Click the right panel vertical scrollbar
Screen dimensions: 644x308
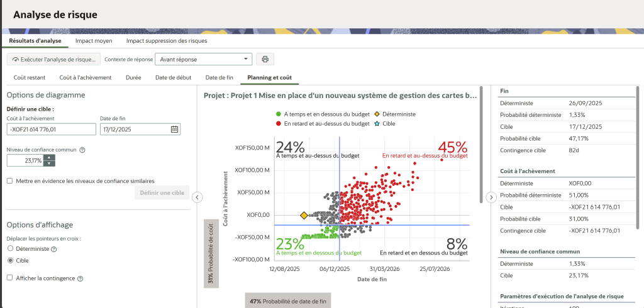point(639,157)
